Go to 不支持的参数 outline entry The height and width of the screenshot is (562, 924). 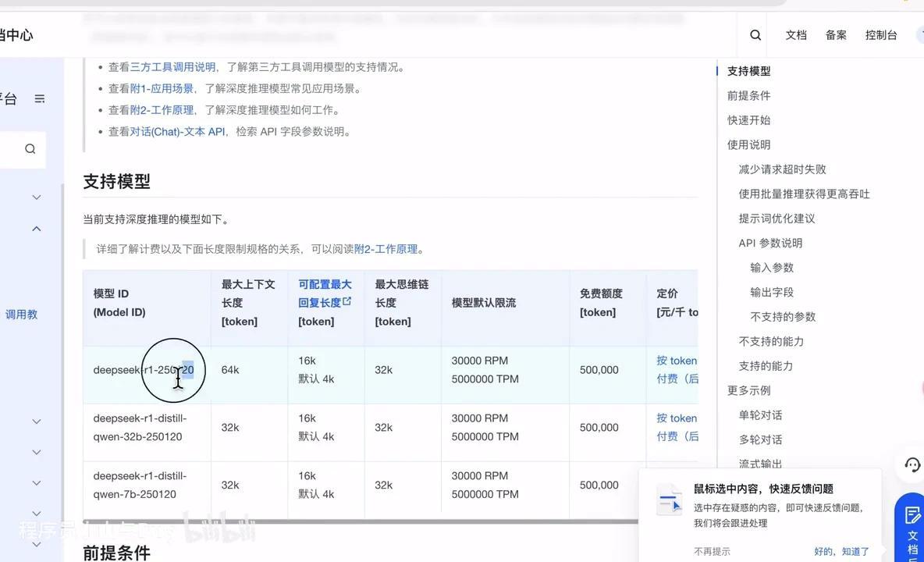pyautogui.click(x=783, y=317)
